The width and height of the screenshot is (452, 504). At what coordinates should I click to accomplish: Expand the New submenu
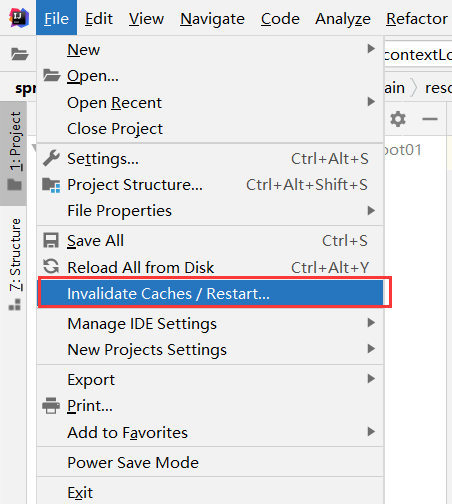tap(210, 50)
